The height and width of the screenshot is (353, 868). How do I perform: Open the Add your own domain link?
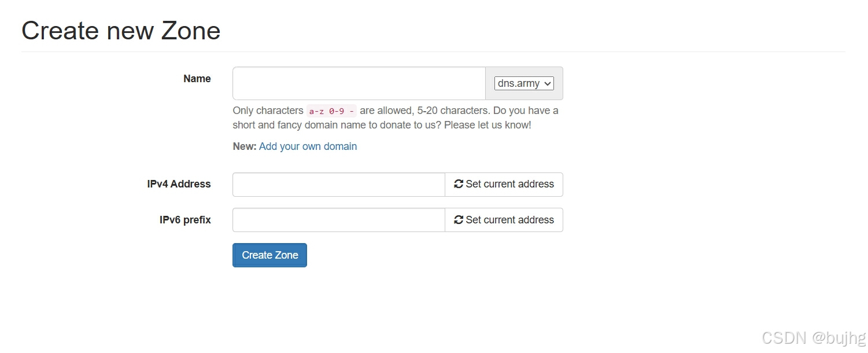[x=308, y=146]
